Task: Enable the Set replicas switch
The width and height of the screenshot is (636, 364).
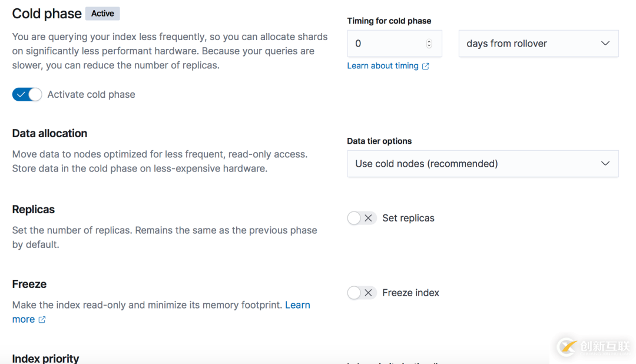Action: click(362, 218)
